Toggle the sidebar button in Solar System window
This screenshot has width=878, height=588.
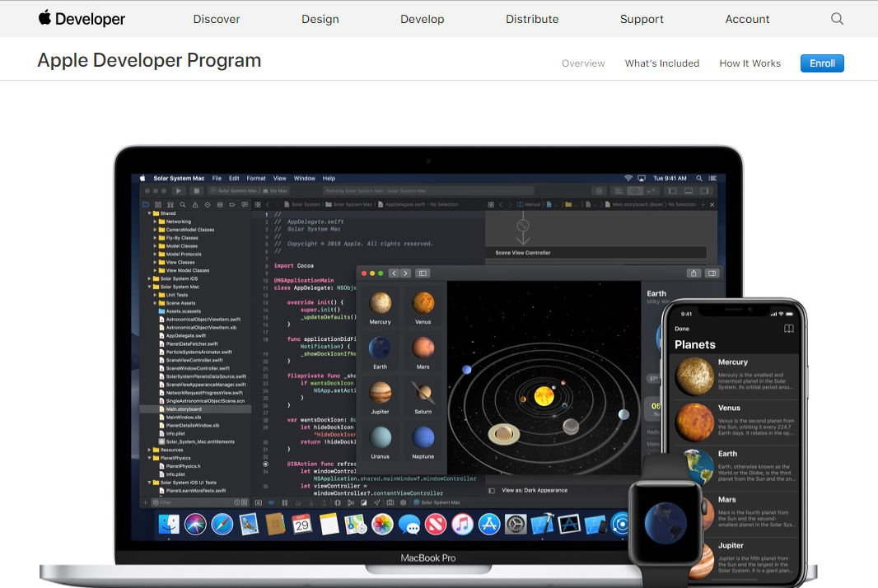(423, 273)
